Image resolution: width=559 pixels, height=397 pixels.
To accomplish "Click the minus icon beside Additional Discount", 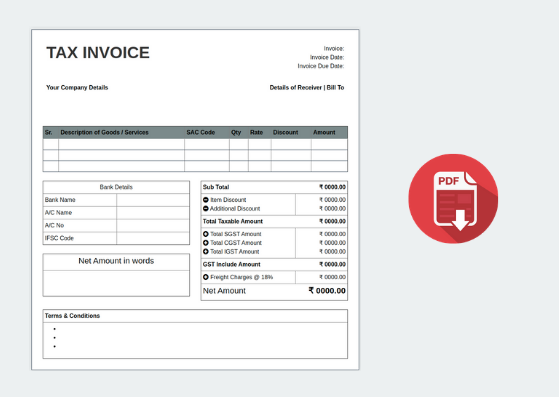I will [206, 208].
